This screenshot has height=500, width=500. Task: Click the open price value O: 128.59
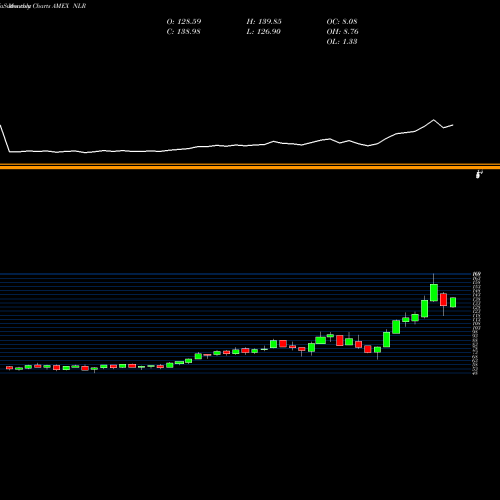pyautogui.click(x=184, y=22)
